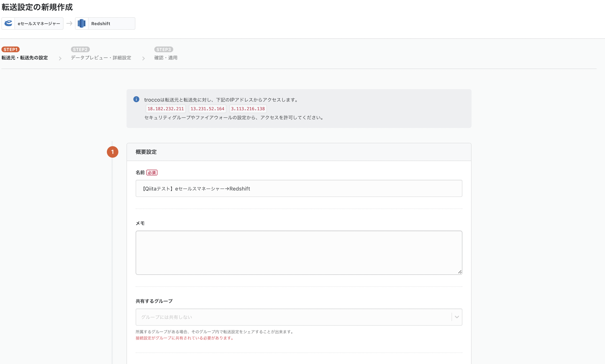
Task: Click the 必須 required badge next to 名前
Action: (152, 173)
